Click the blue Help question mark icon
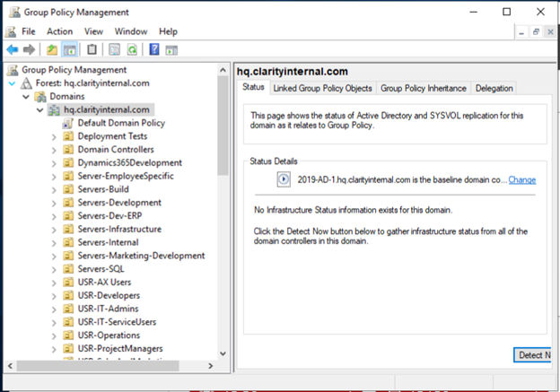Screen dimensions: 560x392 pos(154,49)
